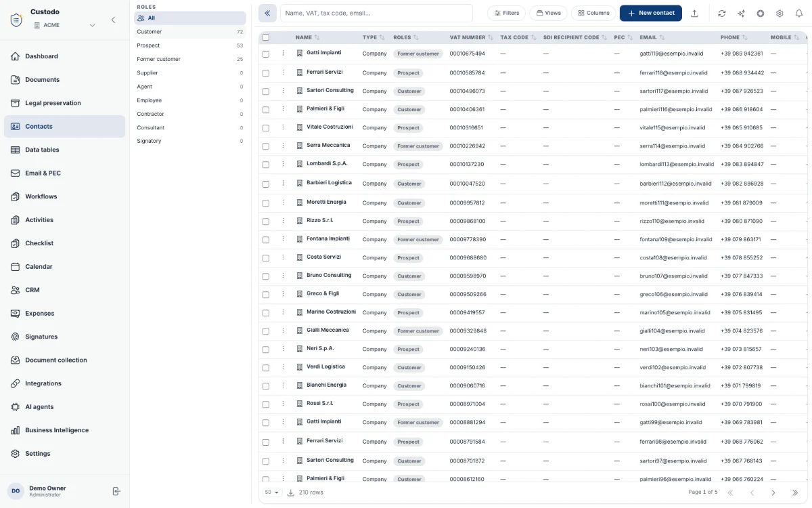The height and width of the screenshot is (508, 812).
Task: Sort by PHONE column sort icon
Action: (745, 37)
